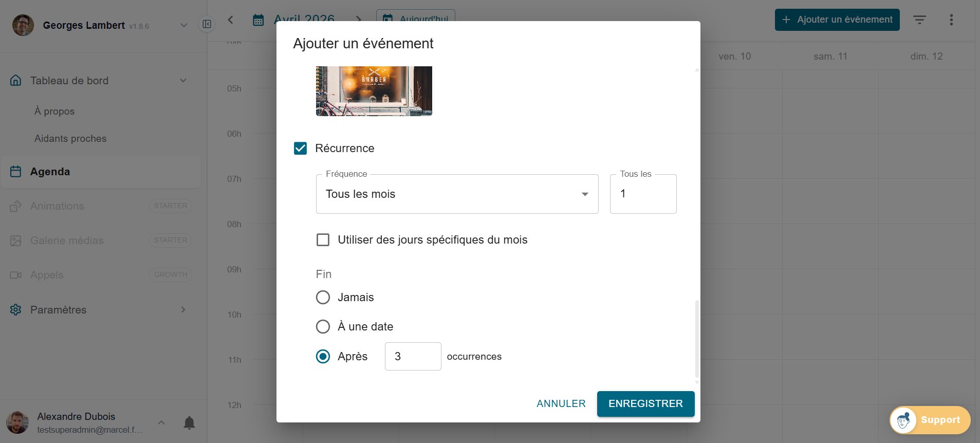Image resolution: width=980 pixels, height=443 pixels.
Task: Collapse the Tableau de bord menu
Action: [x=183, y=80]
